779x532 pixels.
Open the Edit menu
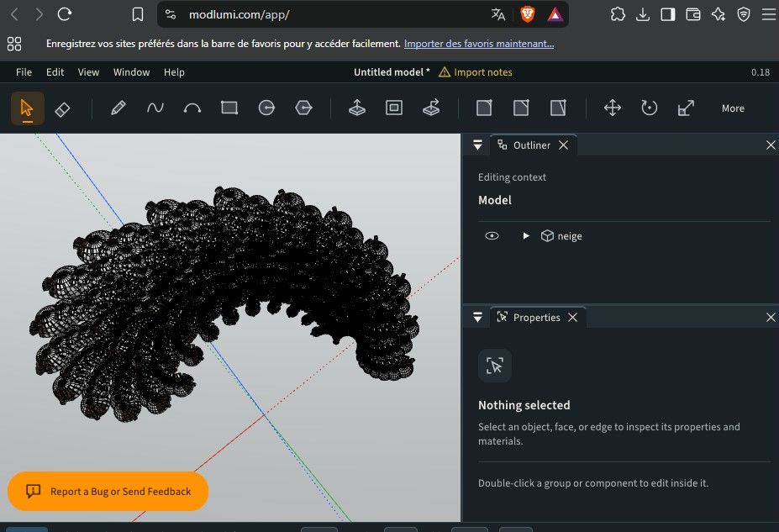55,72
